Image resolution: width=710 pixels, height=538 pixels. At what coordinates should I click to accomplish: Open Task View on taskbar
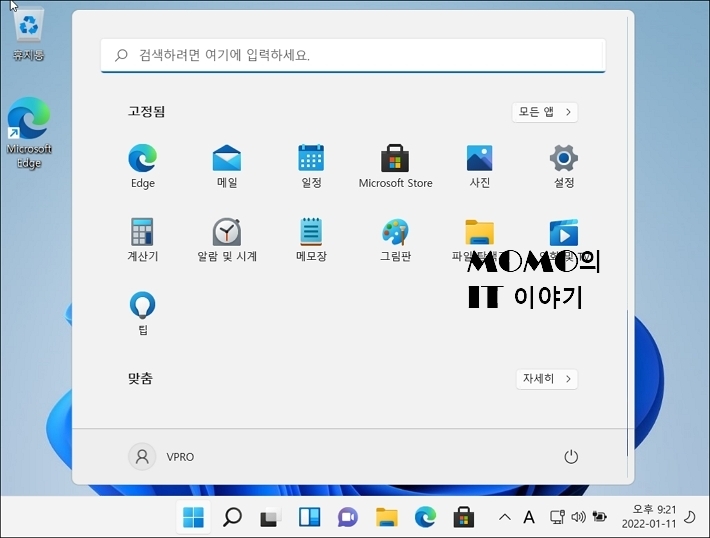pos(271,517)
